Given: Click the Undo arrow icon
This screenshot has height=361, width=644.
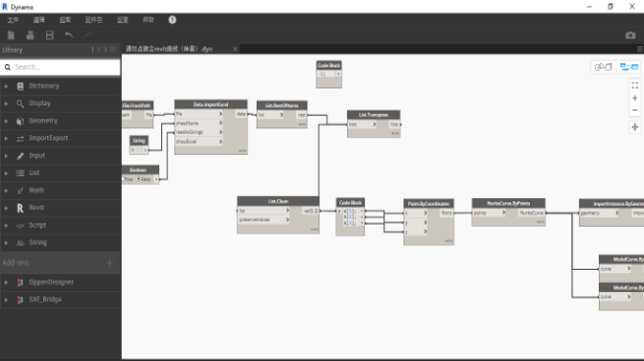Looking at the screenshot, I should tap(69, 35).
